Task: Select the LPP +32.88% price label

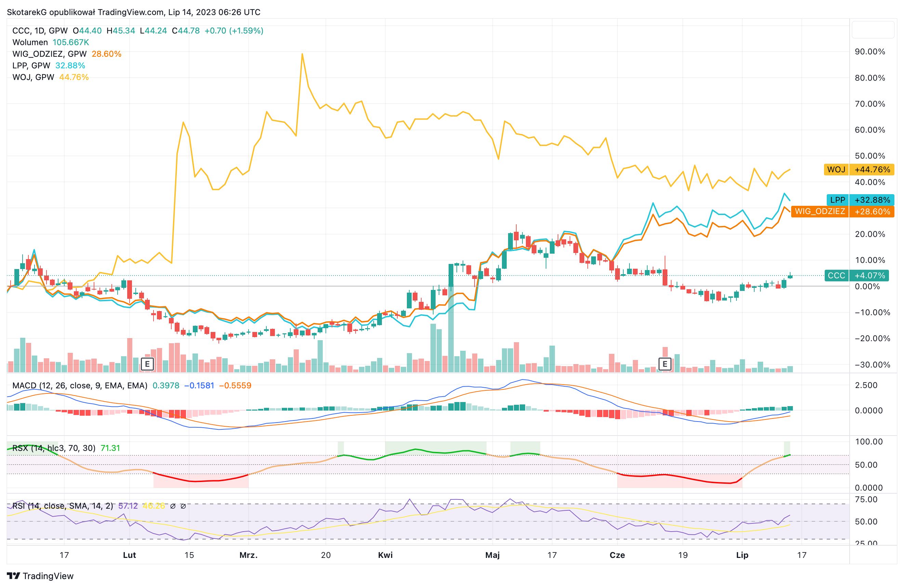Action: tap(860, 200)
